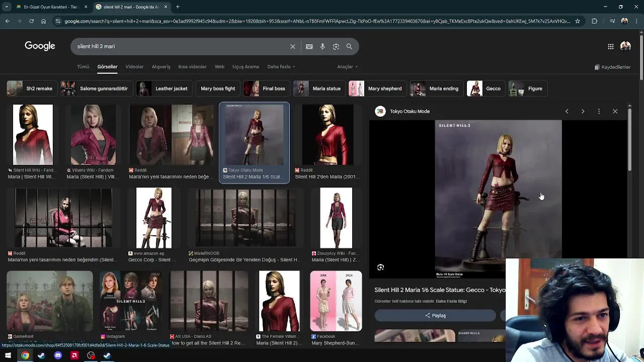Switch to the Tümü results tab

(83, 67)
